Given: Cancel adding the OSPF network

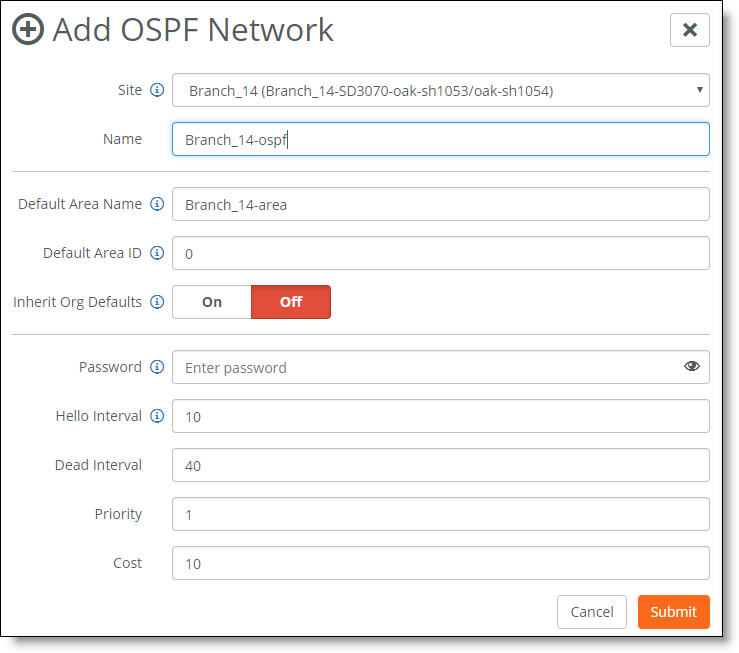Looking at the screenshot, I should click(x=591, y=612).
